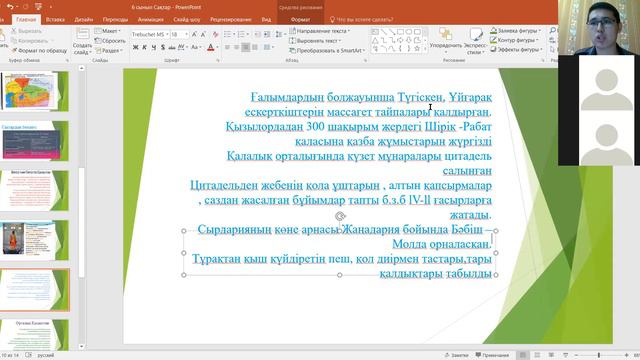Click the star shape in the shapes gallery

(417, 48)
